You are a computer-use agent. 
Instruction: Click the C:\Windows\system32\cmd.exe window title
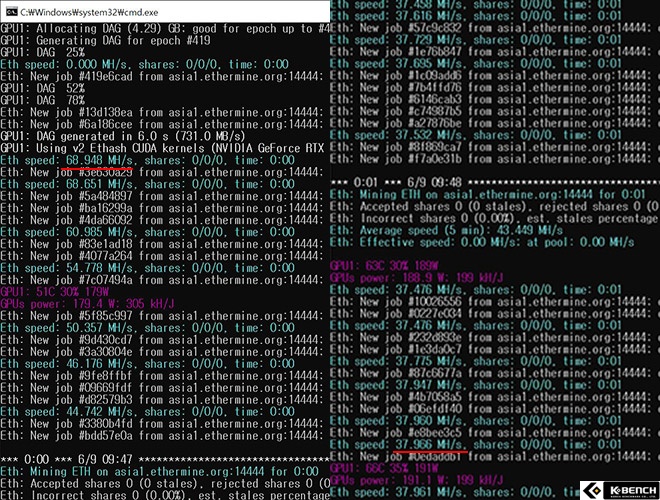pos(89,12)
